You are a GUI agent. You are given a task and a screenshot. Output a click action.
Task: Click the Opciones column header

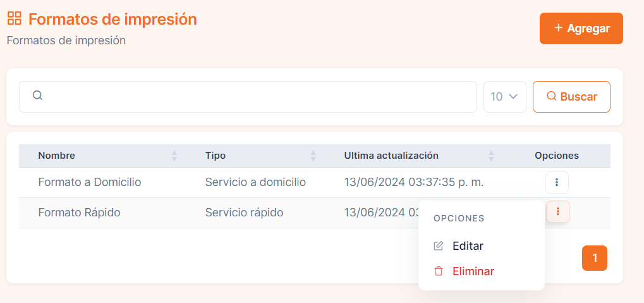coord(557,156)
